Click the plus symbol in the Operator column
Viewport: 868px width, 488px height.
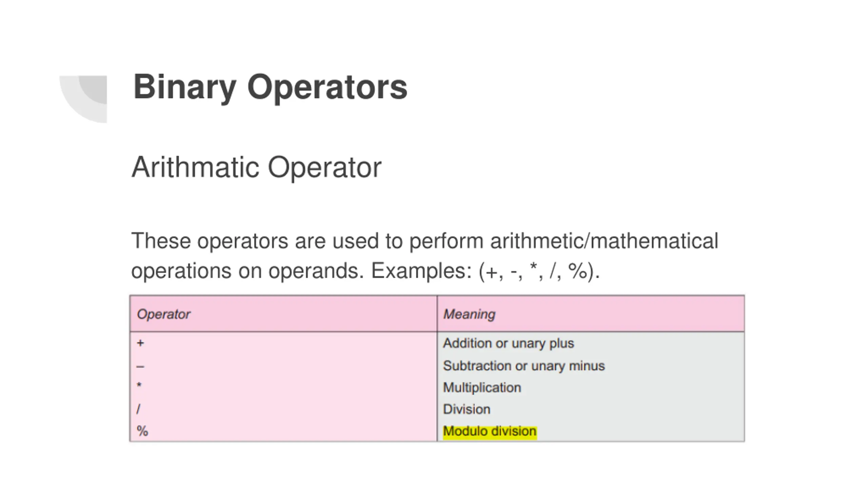point(140,343)
